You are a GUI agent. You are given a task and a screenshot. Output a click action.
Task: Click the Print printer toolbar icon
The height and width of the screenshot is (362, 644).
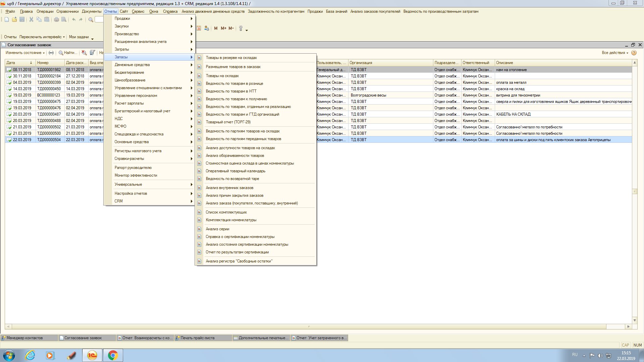(x=56, y=19)
